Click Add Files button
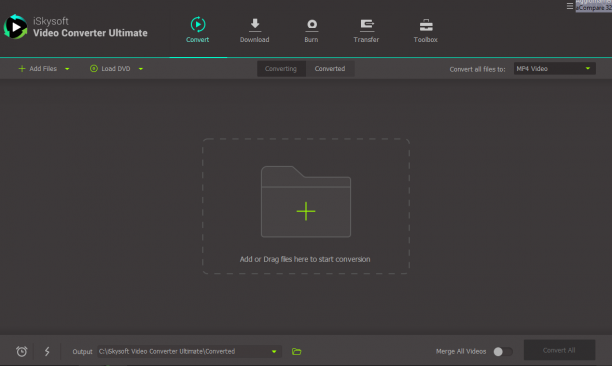612x366 pixels. point(38,69)
